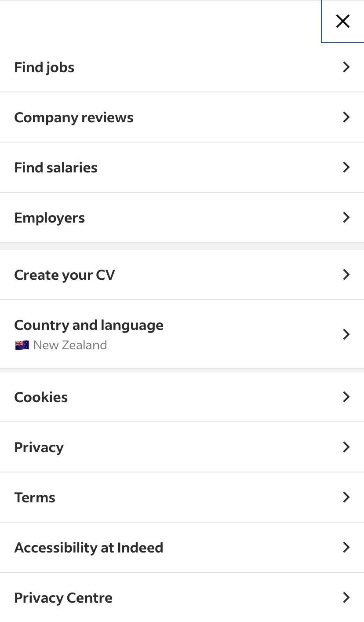Click the arrow beside Employers
Screen dimensions: 364x622
pyautogui.click(x=346, y=217)
